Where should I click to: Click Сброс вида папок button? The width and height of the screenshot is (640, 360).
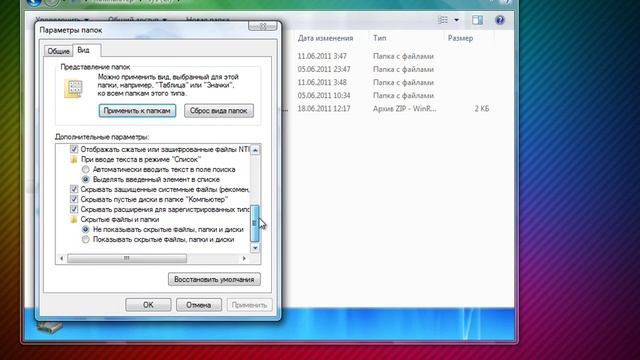pos(218,111)
